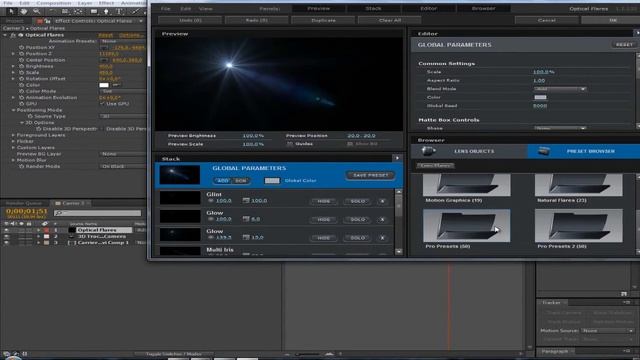Toggle the Brightness stopwatch icon

point(22,66)
